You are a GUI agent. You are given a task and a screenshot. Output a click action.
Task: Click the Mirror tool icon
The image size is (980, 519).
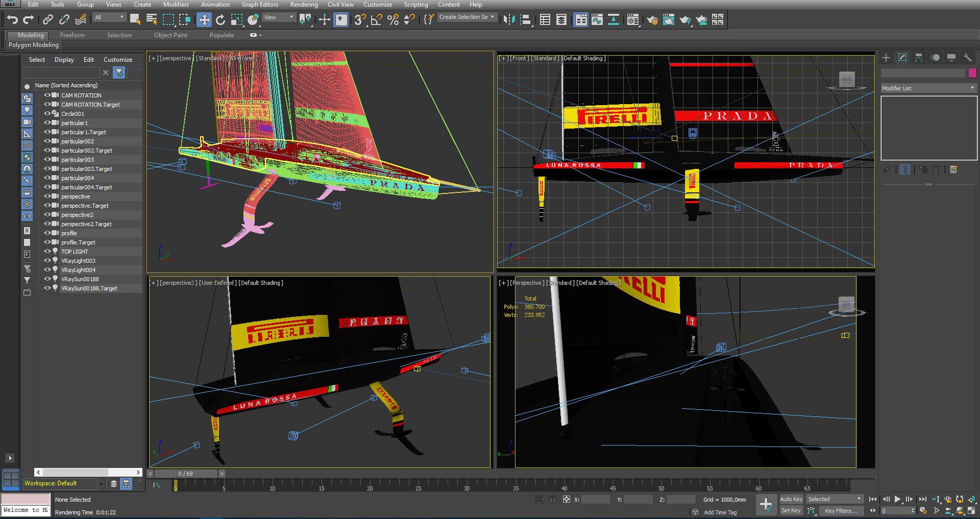point(509,20)
